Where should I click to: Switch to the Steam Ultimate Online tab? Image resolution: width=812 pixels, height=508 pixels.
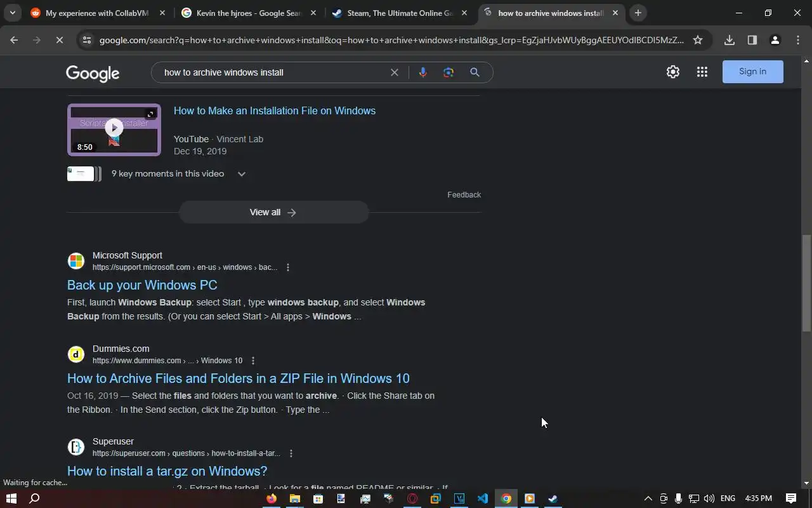[400, 13]
